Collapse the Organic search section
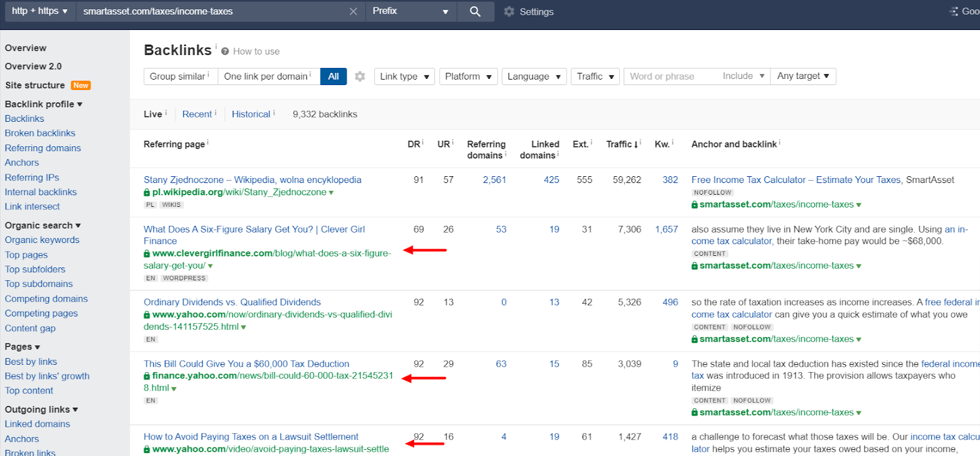Screen dimensions: 980x456 [43, 225]
